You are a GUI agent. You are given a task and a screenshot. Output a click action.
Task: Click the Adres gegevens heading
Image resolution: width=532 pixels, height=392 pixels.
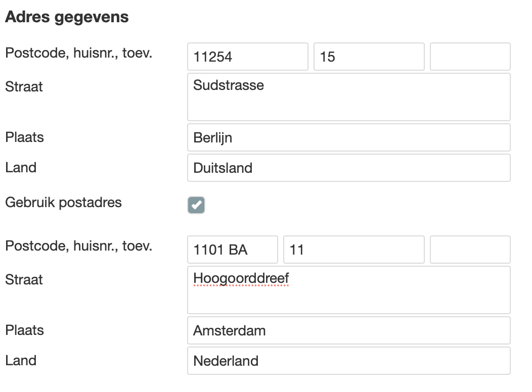67,17
